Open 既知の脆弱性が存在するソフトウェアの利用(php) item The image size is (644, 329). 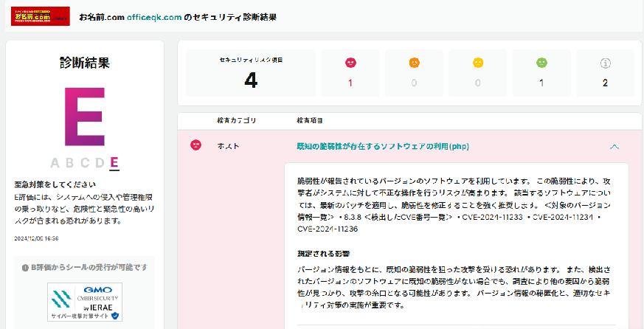click(x=383, y=146)
